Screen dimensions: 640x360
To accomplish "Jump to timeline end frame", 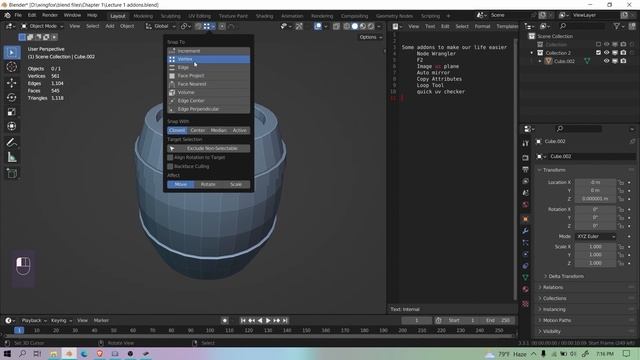I will click(x=285, y=320).
